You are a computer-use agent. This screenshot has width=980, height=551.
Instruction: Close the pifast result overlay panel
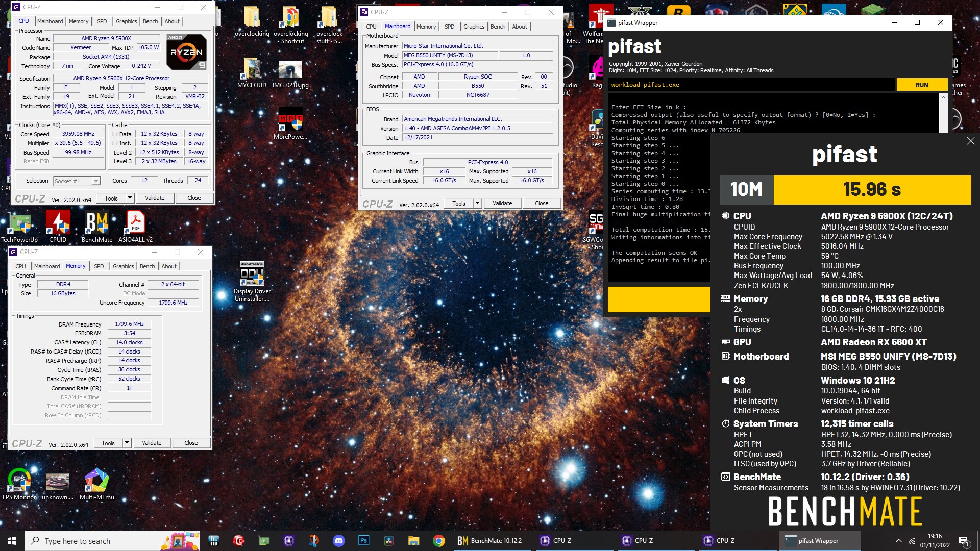click(970, 141)
